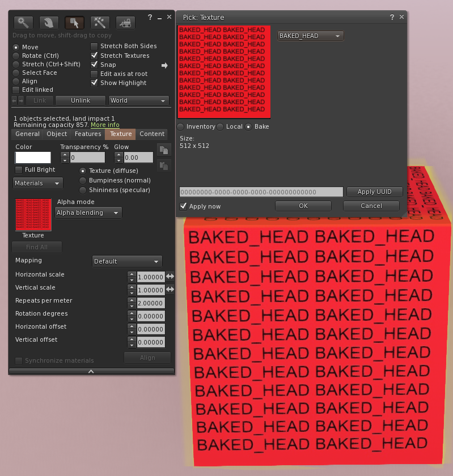Decrease Rotation degrees value
Screen dimensions: 453x476
pyautogui.click(x=132, y=319)
